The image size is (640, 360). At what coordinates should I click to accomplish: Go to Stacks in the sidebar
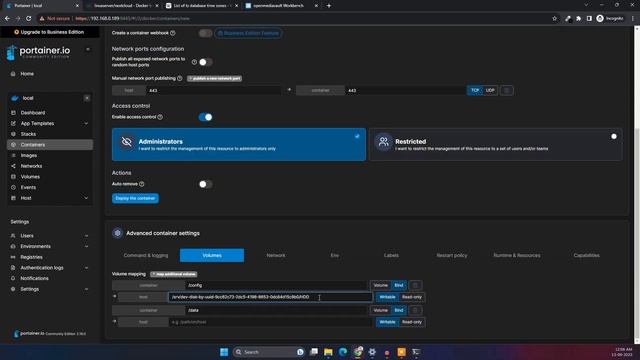tap(28, 134)
